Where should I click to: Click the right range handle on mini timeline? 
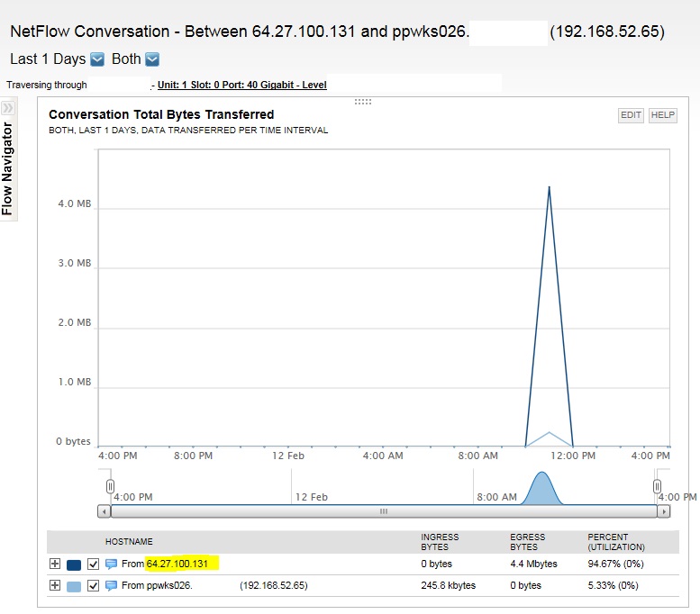(x=657, y=486)
